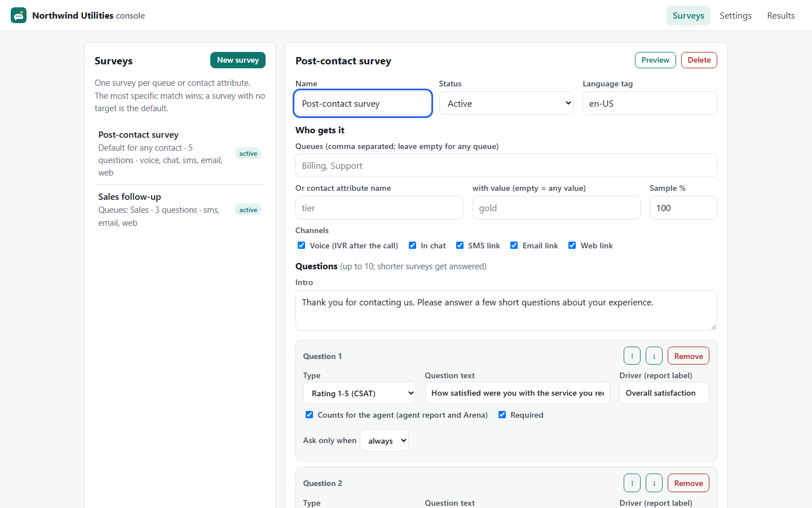Toggle the SMS link channel checkbox
Screen dimensions: 812x508
click(x=460, y=246)
